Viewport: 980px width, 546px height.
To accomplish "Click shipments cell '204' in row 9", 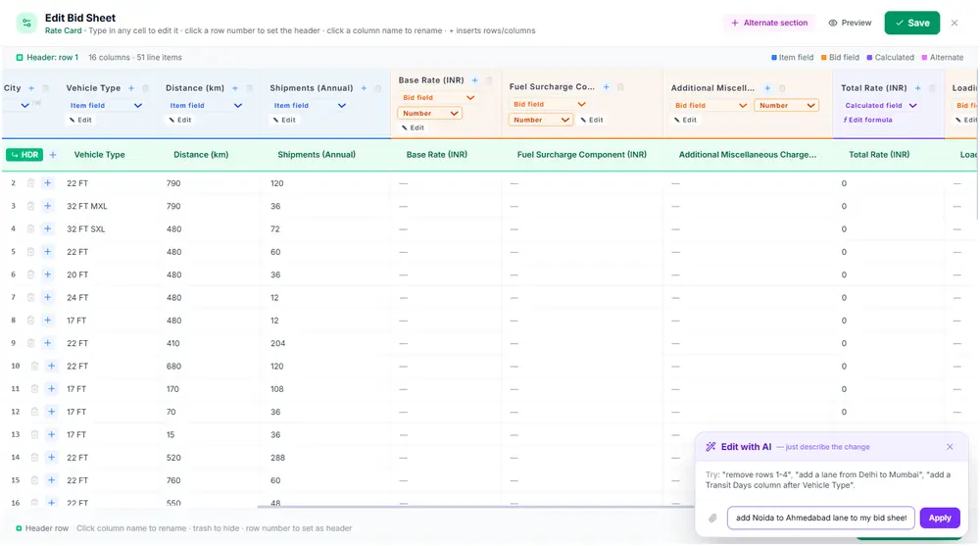I will [277, 343].
